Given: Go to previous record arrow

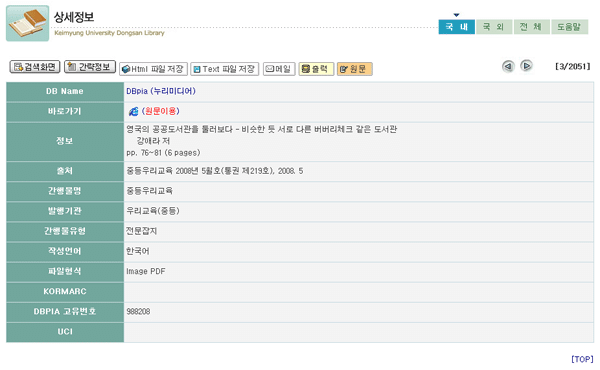Looking at the screenshot, I should click(508, 67).
